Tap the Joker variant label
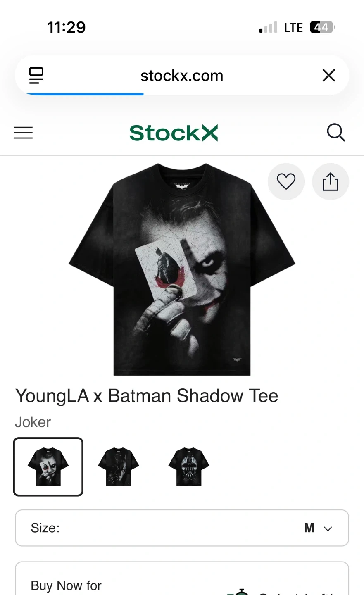The image size is (364, 595). pyautogui.click(x=33, y=422)
